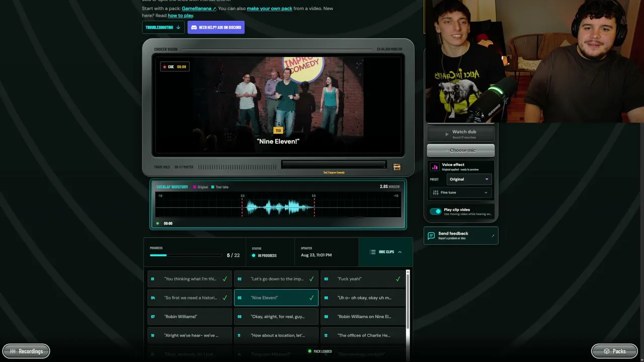Select clip 08 'Okay, alright, for real, guy...'
Image resolution: width=644 pixels, height=362 pixels.
coord(276,317)
